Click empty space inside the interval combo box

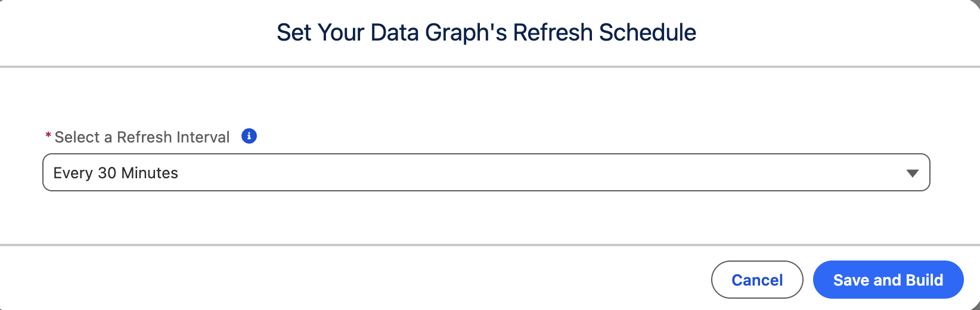(536, 173)
